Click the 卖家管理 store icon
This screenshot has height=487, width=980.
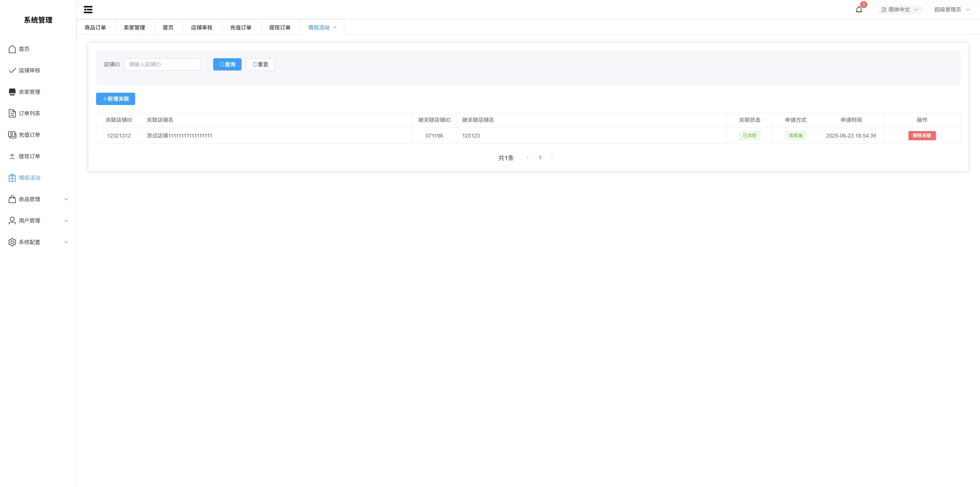point(12,92)
